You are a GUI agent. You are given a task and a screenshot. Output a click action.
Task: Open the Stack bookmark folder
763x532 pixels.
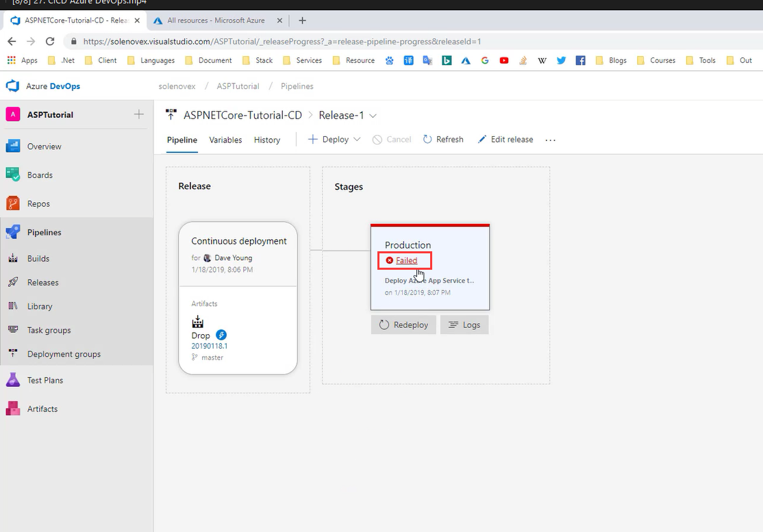(258, 60)
